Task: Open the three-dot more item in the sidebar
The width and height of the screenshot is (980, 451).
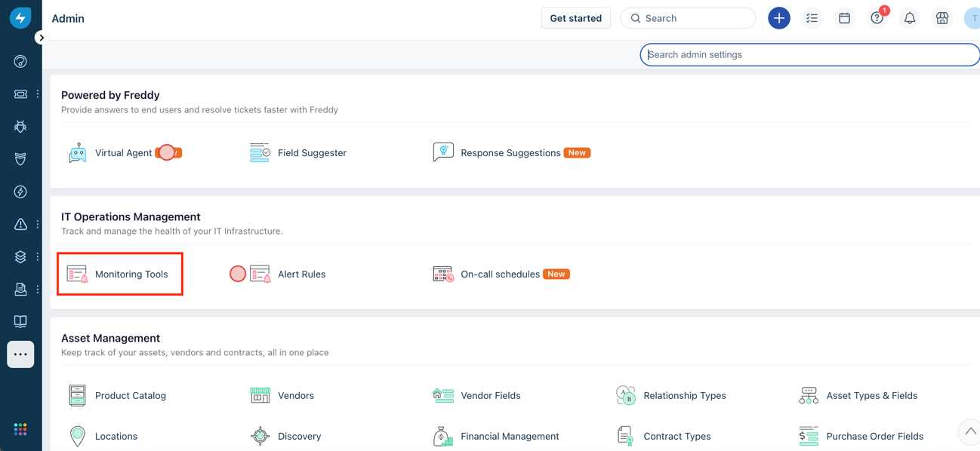Action: (x=20, y=354)
